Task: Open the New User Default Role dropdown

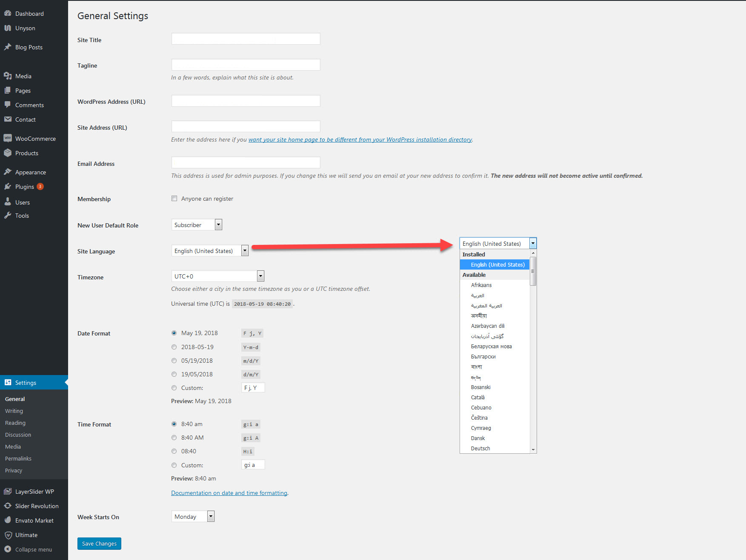Action: 197,225
